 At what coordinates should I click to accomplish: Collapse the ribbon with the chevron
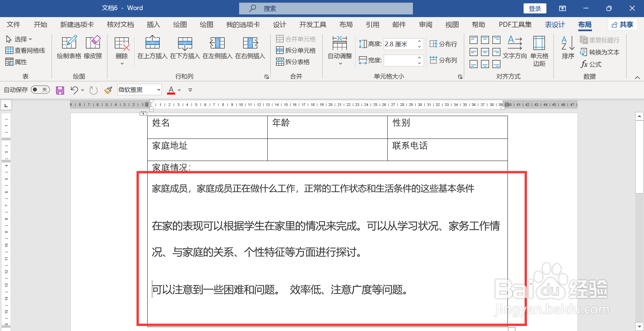(x=637, y=77)
